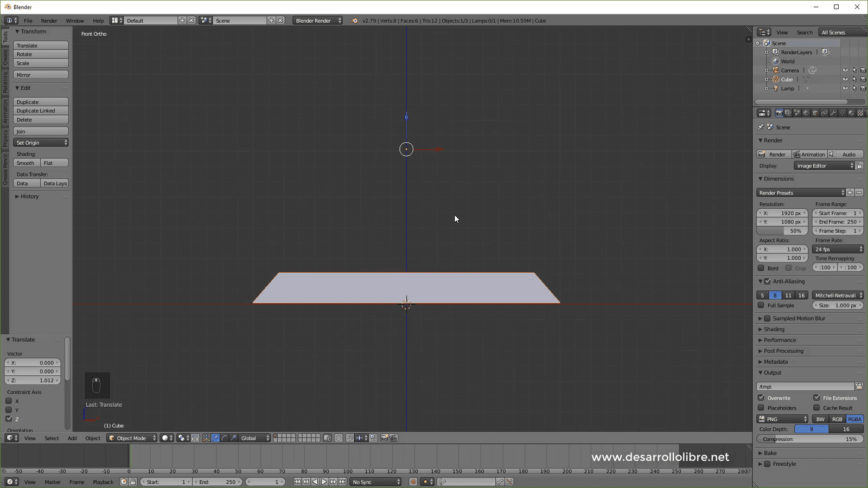Click the OpenGL render animation clapper icon

394,438
